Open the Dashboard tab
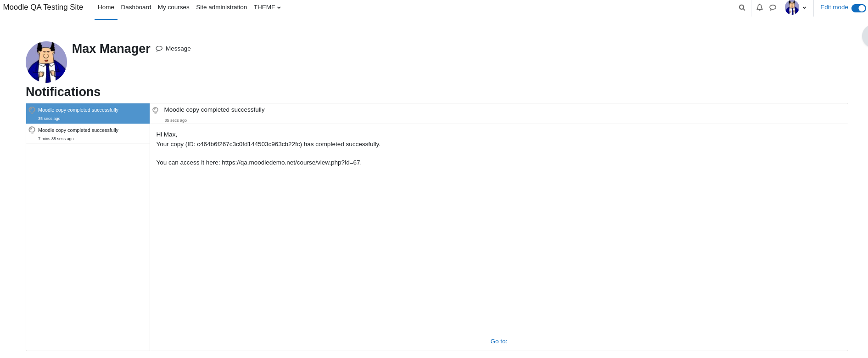This screenshot has height=358, width=868. point(136,7)
